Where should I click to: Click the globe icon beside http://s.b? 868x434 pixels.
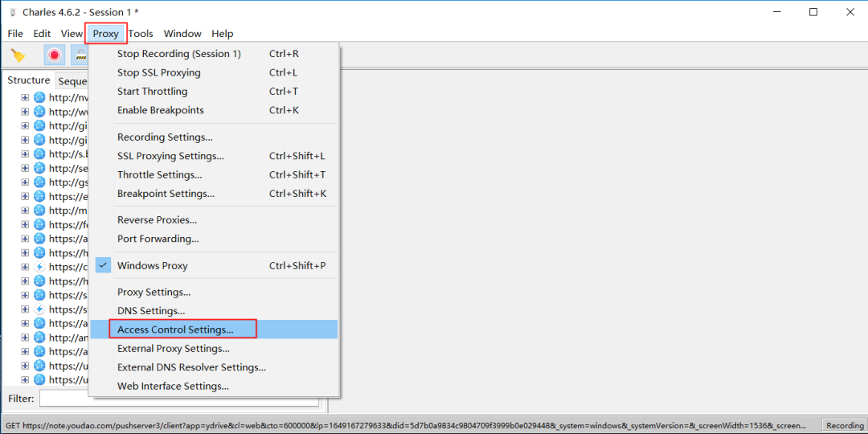coord(39,154)
